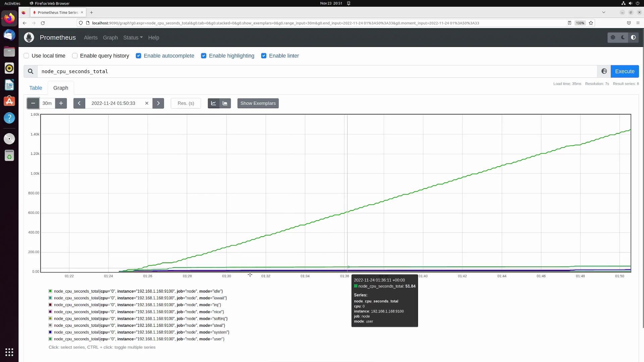Open the system tray menu
The height and width of the screenshot is (362, 644).
(631, 3)
